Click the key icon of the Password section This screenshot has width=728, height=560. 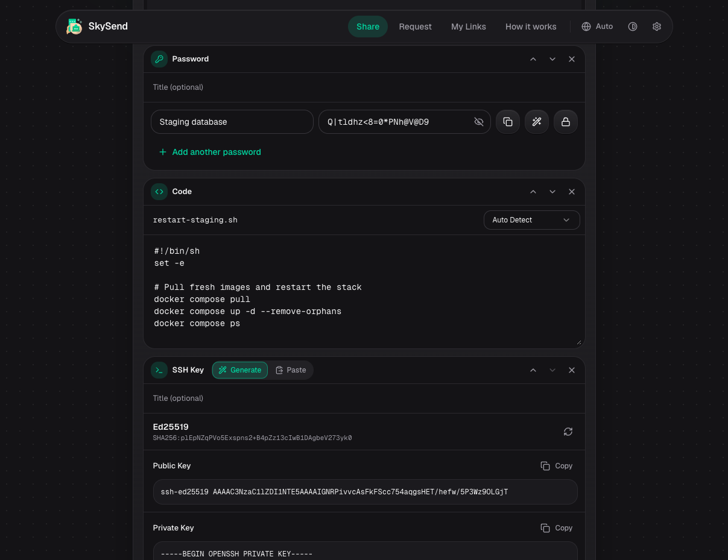pos(159,59)
